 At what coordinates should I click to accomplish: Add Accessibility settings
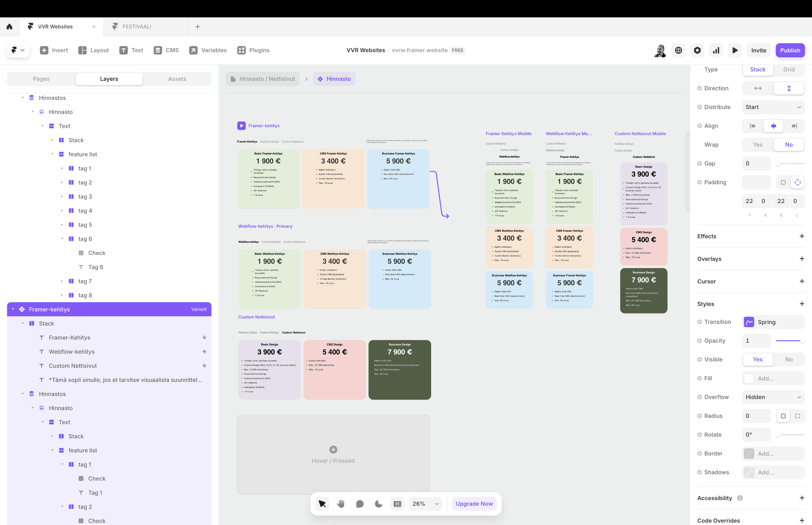pyautogui.click(x=802, y=498)
